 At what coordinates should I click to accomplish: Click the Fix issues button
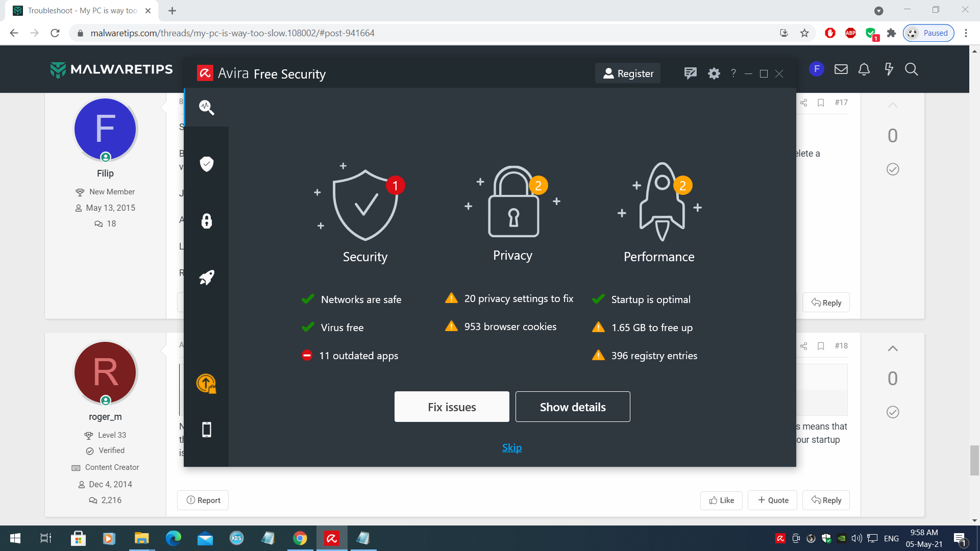tap(452, 407)
